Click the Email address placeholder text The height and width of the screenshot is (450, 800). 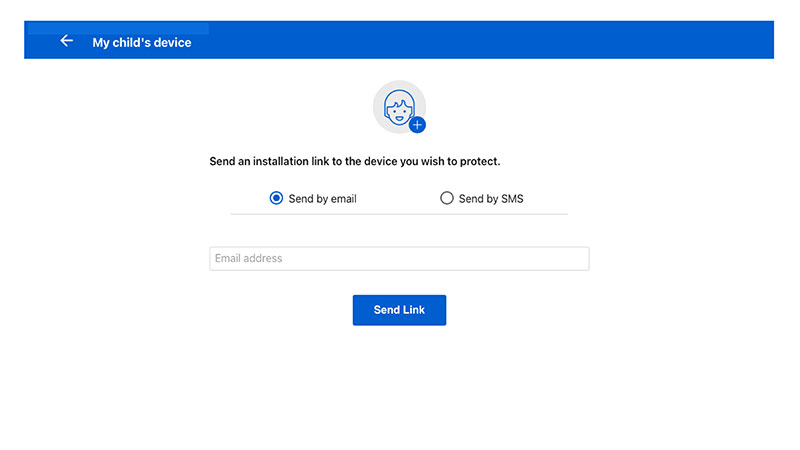point(248,258)
